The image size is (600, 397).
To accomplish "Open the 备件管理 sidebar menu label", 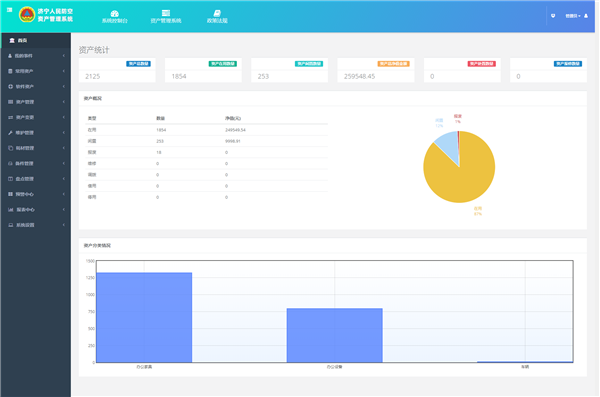I will click(24, 163).
